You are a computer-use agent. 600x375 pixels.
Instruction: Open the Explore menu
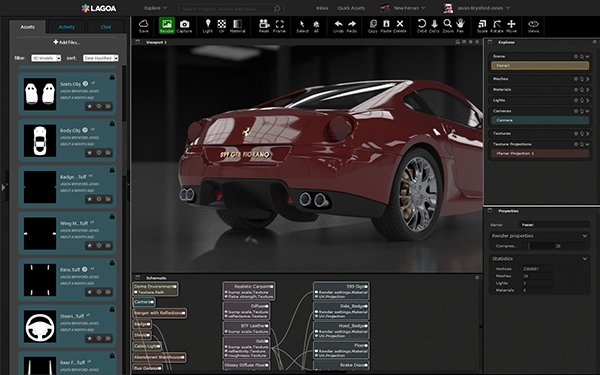pyautogui.click(x=155, y=8)
